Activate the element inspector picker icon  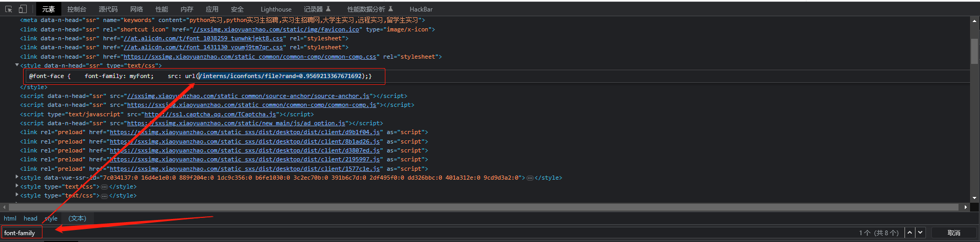[x=8, y=9]
